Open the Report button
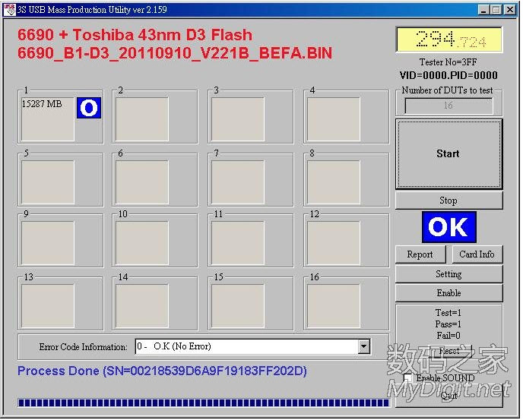 click(420, 254)
